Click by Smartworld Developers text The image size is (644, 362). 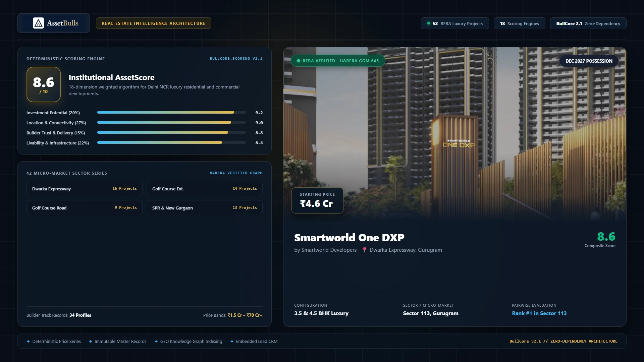325,250
